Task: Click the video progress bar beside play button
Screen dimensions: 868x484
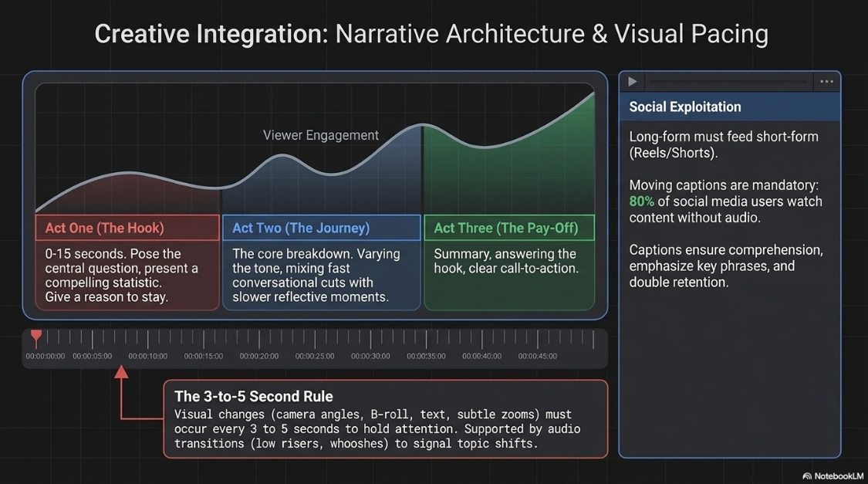Action: pos(728,81)
